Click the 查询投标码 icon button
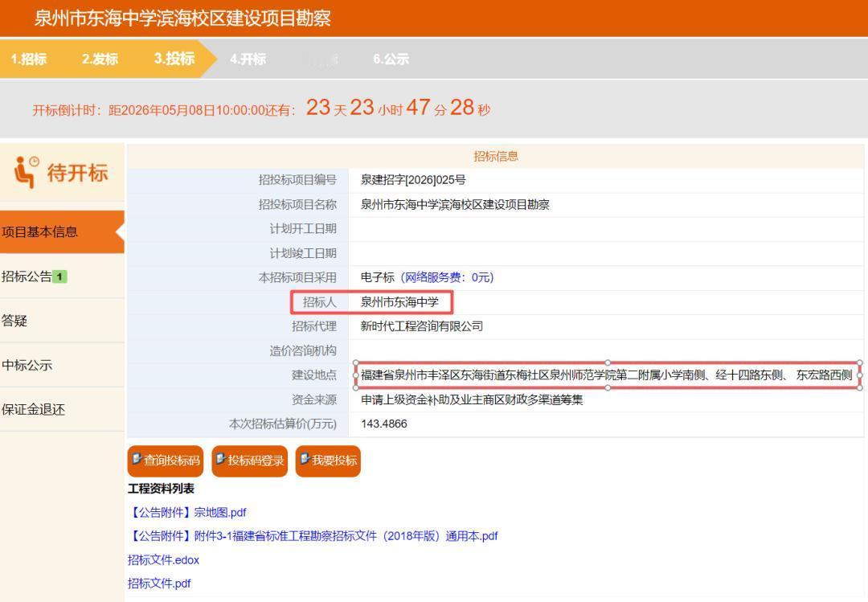This screenshot has height=602, width=868. (165, 461)
